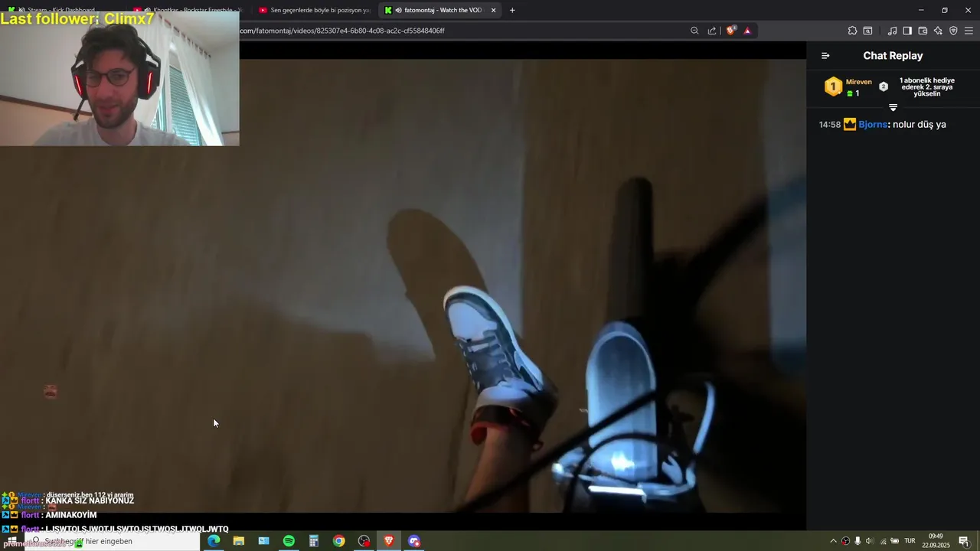Open Bjorns's profile from the chat message
The width and height of the screenshot is (980, 551).
coord(873,124)
